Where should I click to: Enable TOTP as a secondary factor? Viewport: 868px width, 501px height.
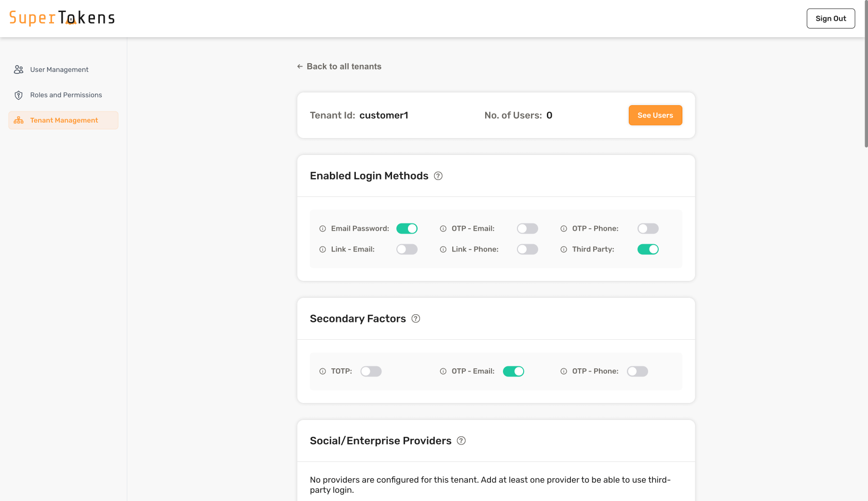click(x=371, y=371)
